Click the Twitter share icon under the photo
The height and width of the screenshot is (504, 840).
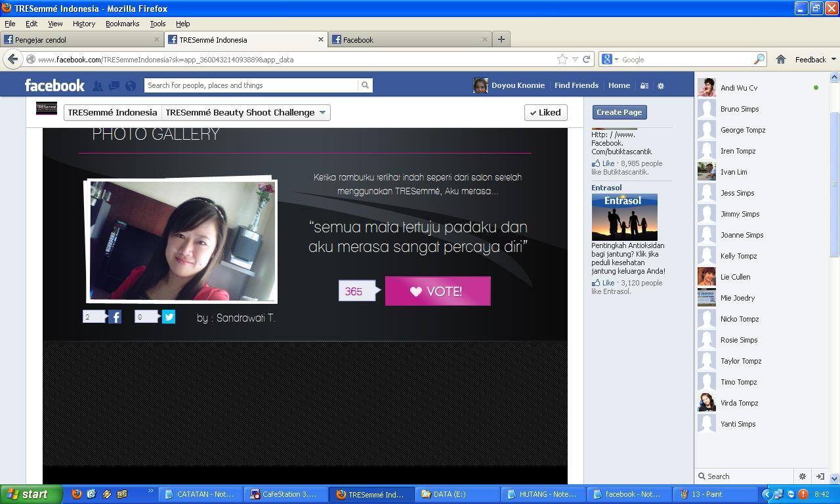point(169,317)
